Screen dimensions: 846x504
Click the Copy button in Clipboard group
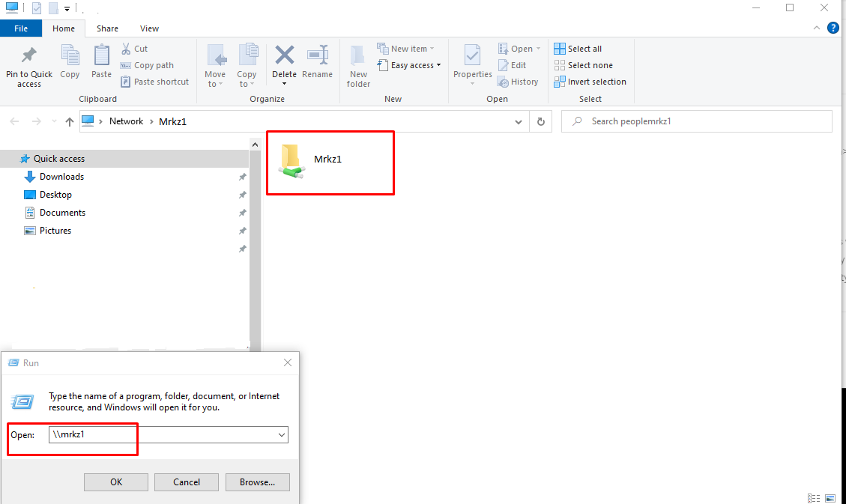[70, 62]
